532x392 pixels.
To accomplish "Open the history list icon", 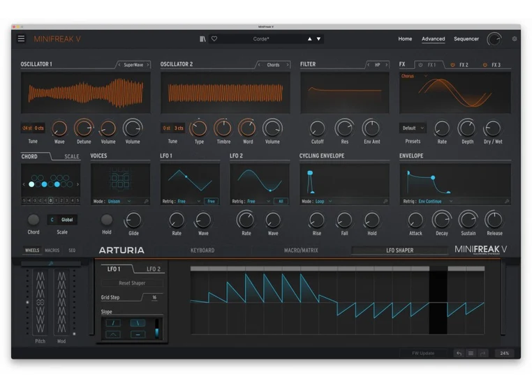I will [x=471, y=354].
